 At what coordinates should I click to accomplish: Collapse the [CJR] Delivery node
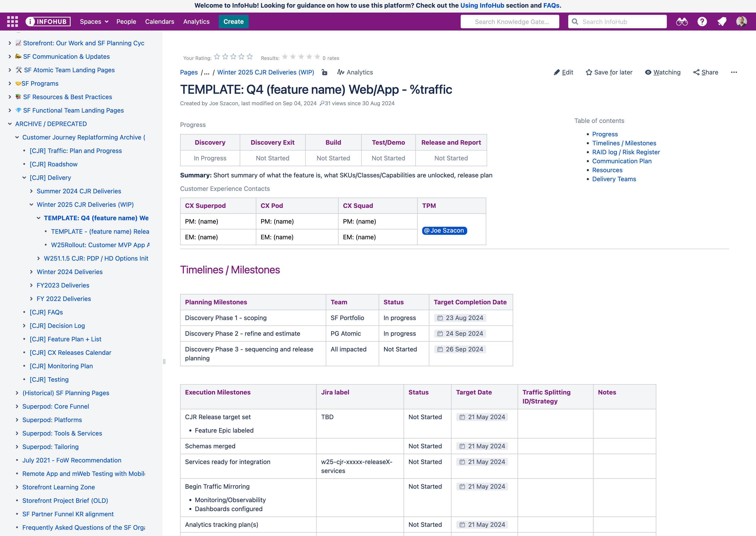click(24, 178)
